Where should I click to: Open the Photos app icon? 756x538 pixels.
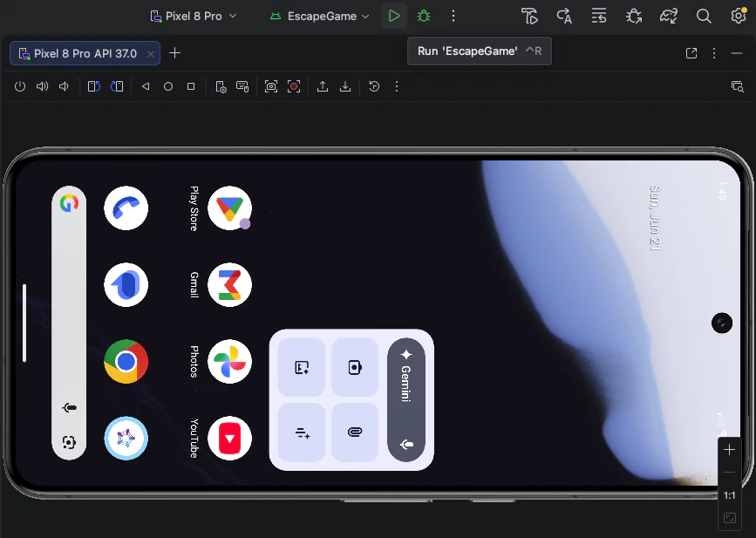[x=229, y=362]
